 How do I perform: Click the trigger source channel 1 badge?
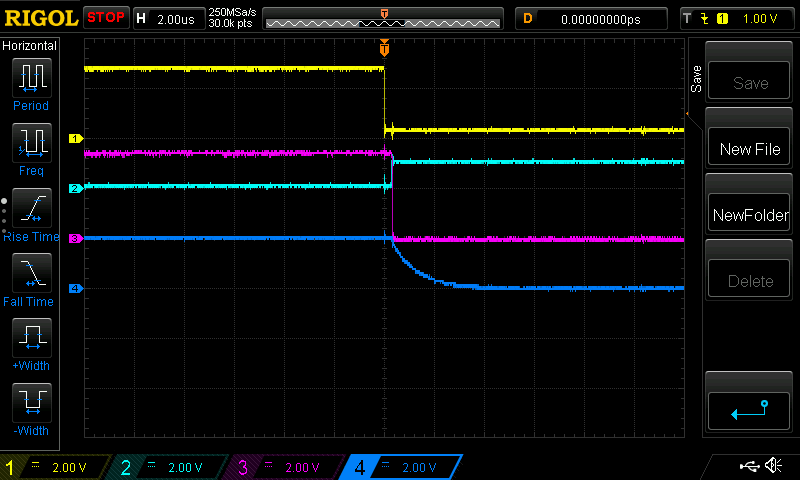[722, 19]
